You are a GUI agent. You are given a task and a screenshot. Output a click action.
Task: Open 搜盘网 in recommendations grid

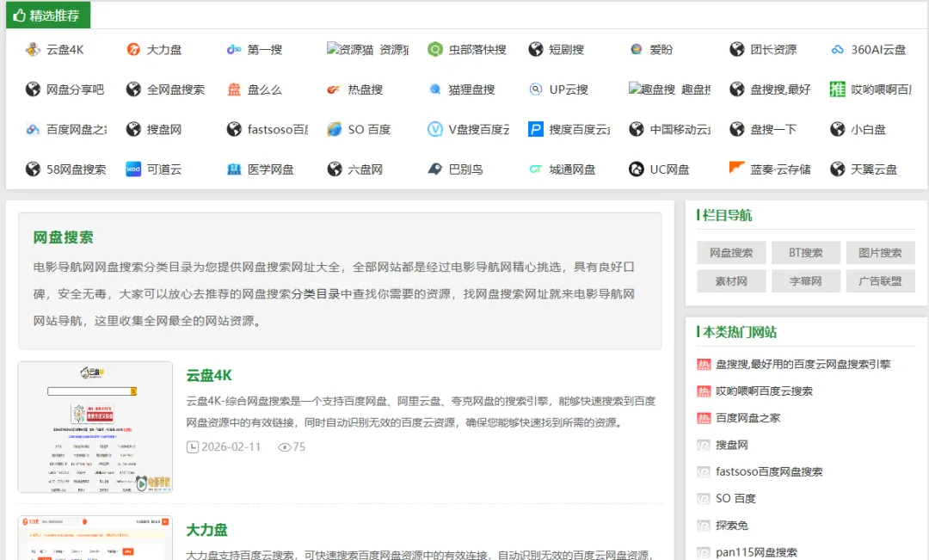pos(164,129)
